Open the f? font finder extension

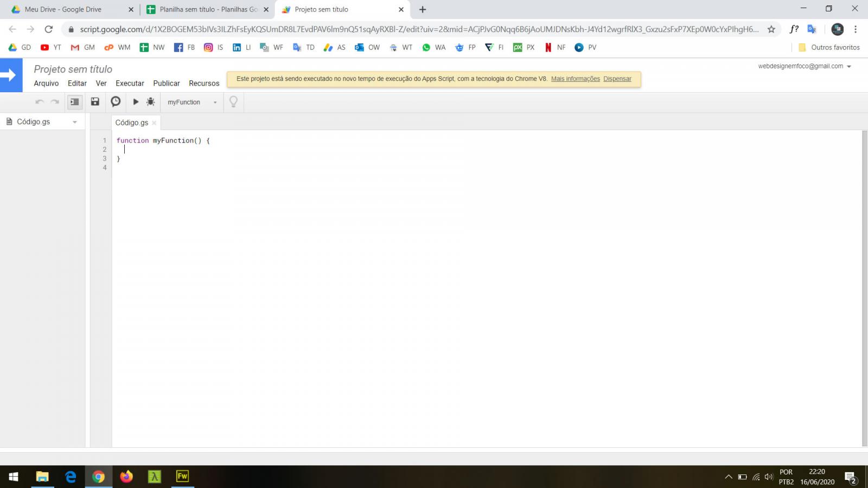794,29
